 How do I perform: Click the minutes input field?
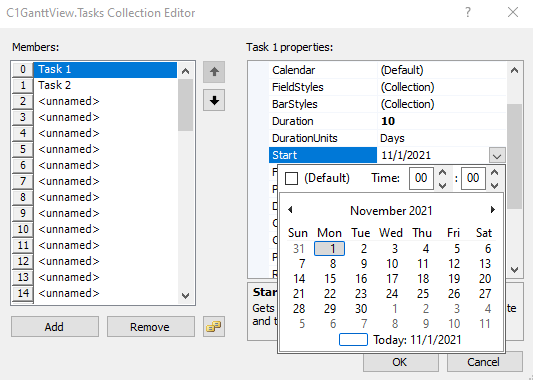click(x=473, y=178)
